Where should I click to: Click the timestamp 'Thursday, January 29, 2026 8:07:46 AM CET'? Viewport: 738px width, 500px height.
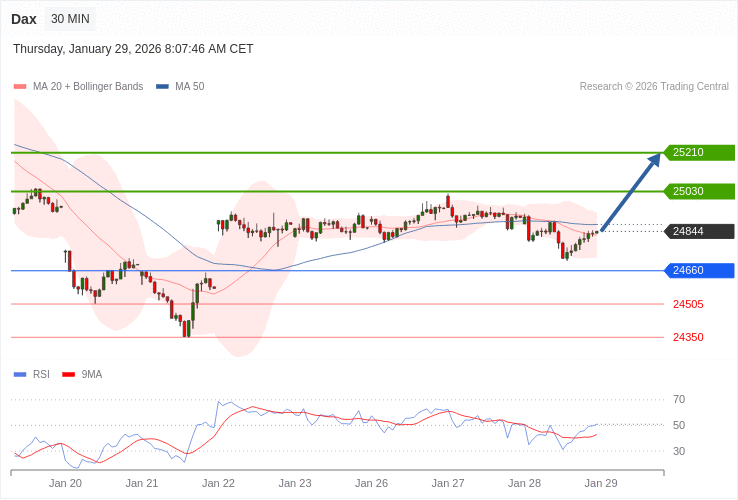[133, 49]
